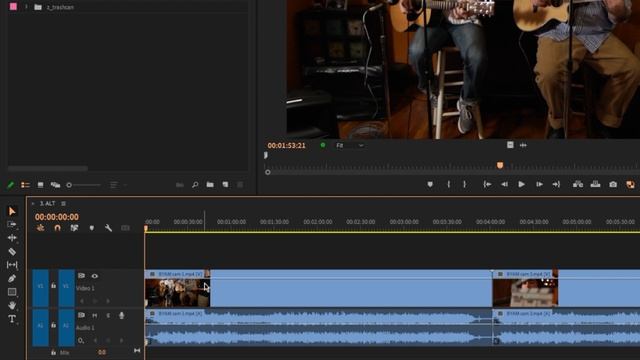Click the Drag Video Only filmstrip icon

click(510, 145)
